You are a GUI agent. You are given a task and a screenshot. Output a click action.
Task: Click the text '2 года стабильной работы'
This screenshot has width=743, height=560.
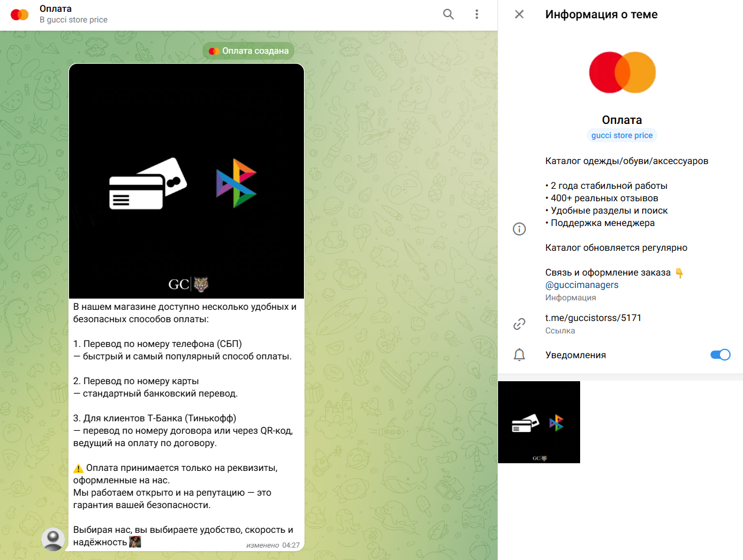click(609, 186)
